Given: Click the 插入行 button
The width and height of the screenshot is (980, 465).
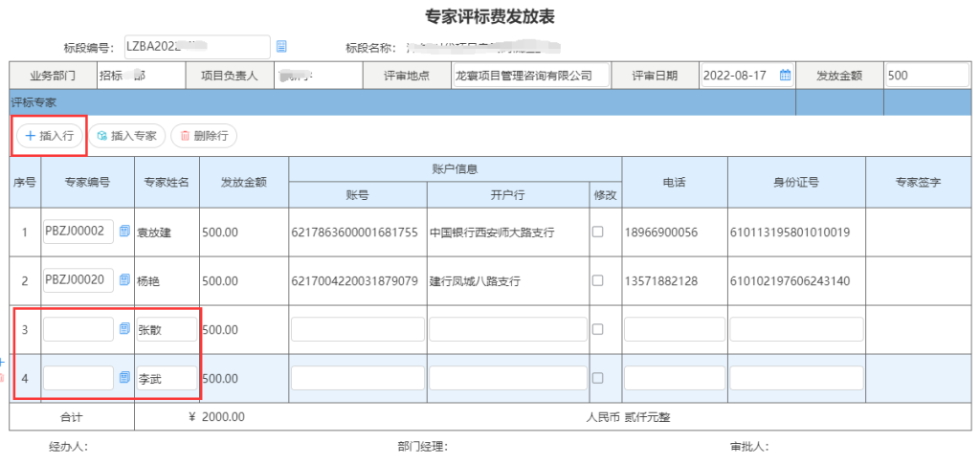Looking at the screenshot, I should click(50, 136).
